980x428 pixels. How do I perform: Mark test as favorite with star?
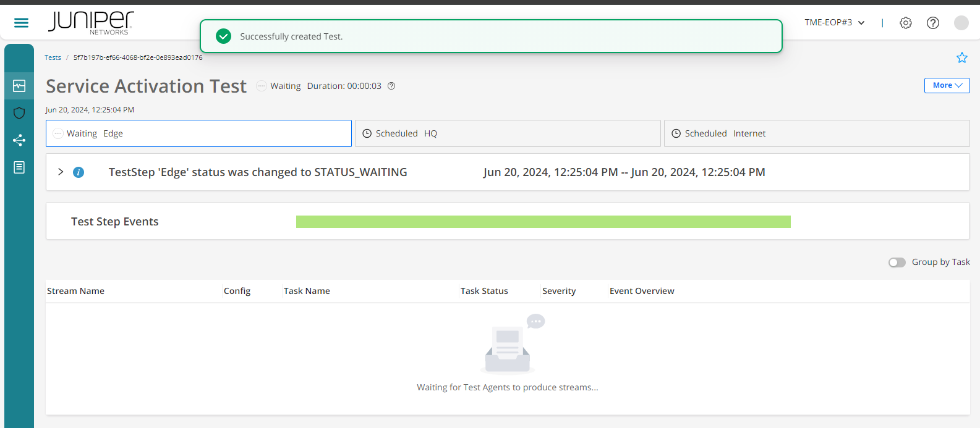962,57
